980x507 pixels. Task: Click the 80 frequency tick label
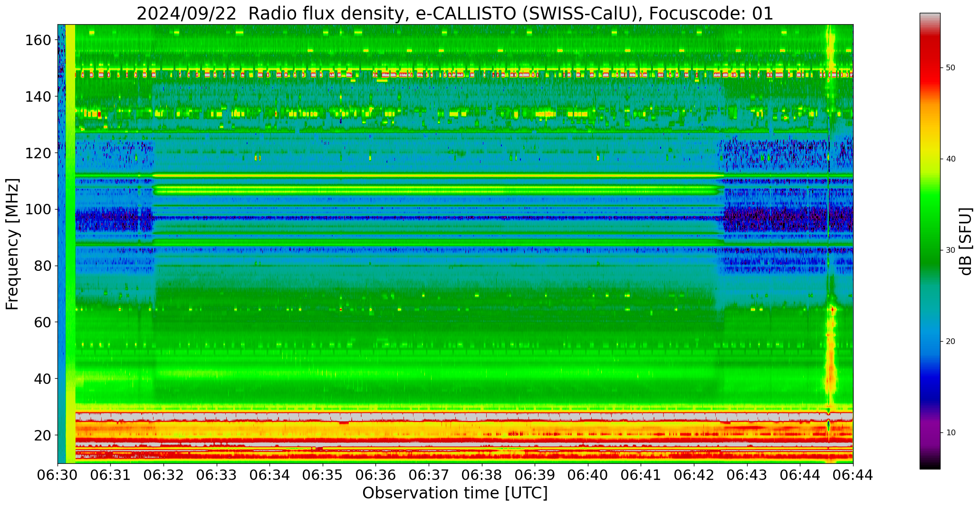point(43,266)
